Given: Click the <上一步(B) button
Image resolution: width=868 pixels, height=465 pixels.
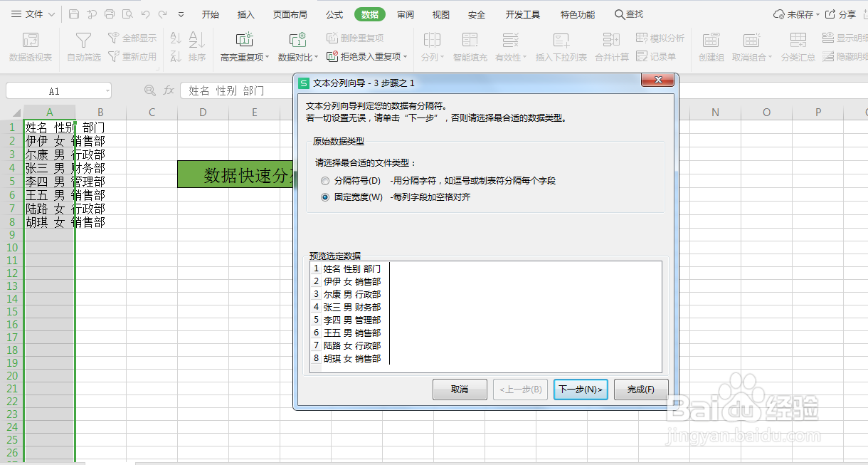Looking at the screenshot, I should click(520, 390).
